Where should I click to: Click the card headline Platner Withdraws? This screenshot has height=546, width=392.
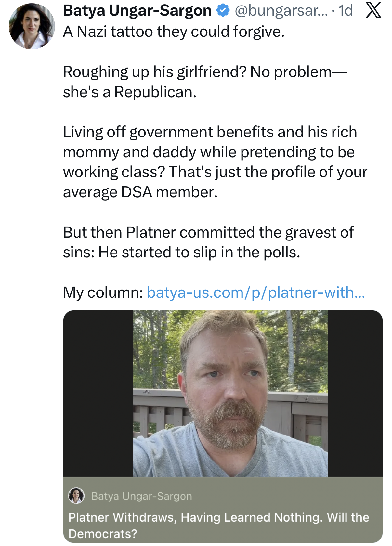[219, 525]
